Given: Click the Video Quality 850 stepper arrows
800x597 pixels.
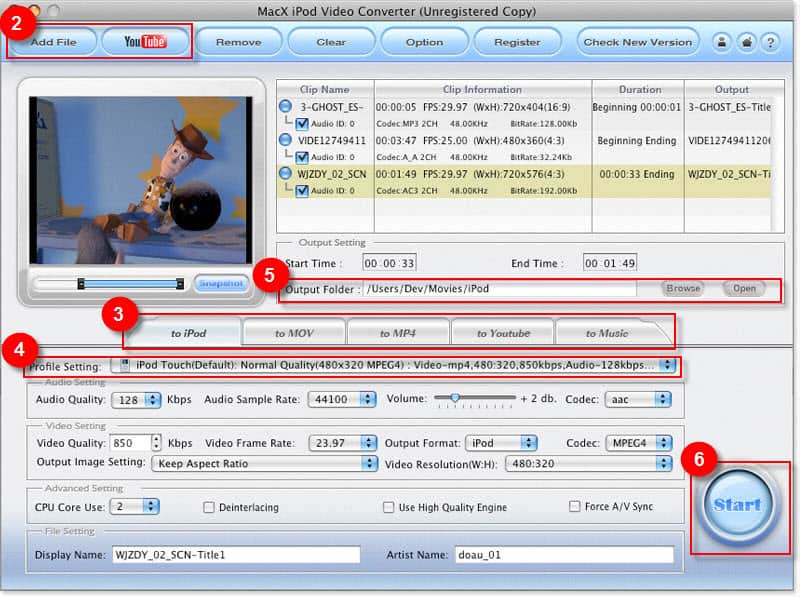Looking at the screenshot, I should (157, 443).
